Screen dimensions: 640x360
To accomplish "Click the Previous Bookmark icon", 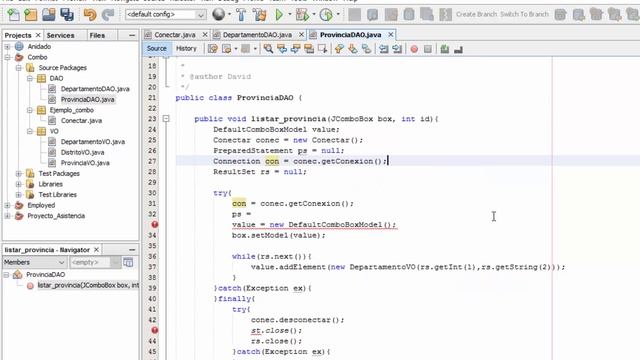I will (x=339, y=49).
